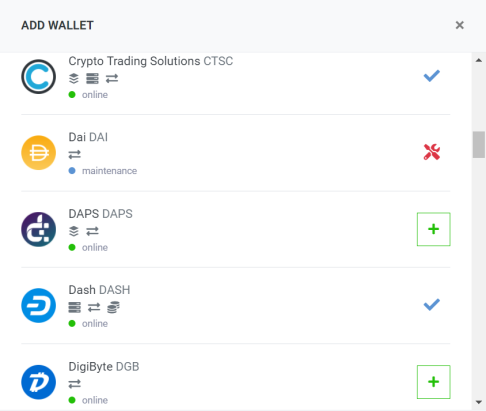The width and height of the screenshot is (486, 411).
Task: Click the "DigiByte DGB" name text
Action: pos(104,367)
